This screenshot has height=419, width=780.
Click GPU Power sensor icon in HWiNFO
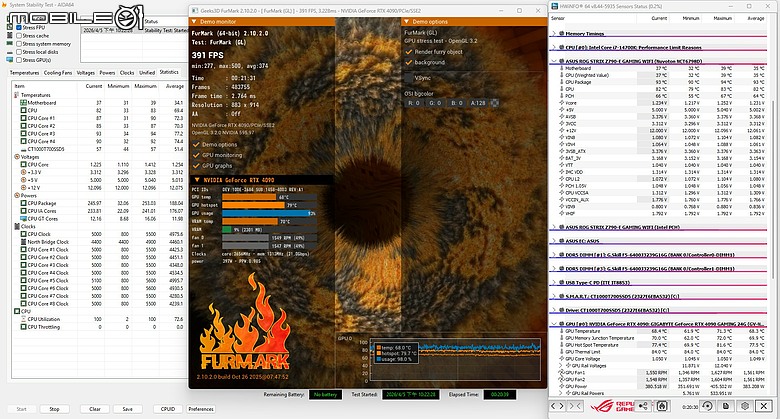click(562, 386)
